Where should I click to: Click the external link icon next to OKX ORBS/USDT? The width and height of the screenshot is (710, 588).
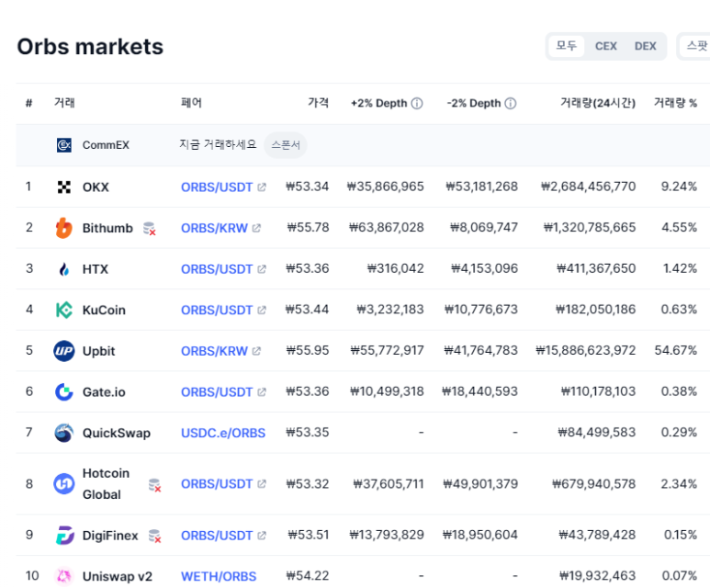[262, 187]
